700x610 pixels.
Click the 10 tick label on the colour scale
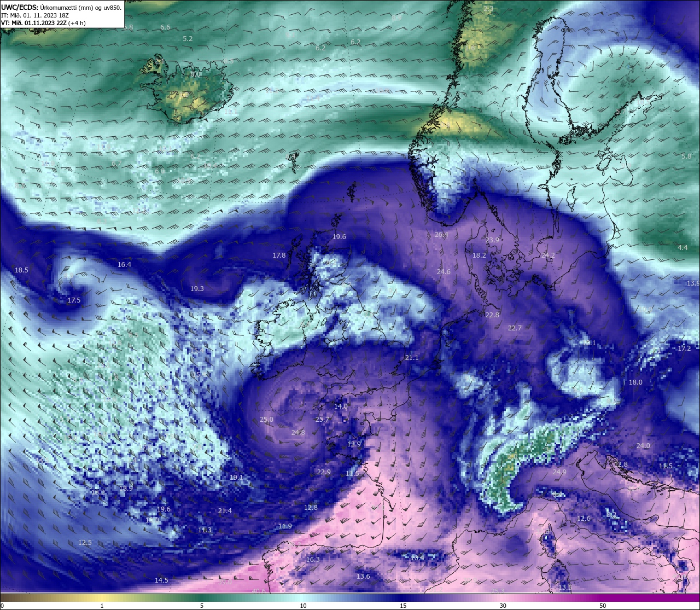coord(302,606)
